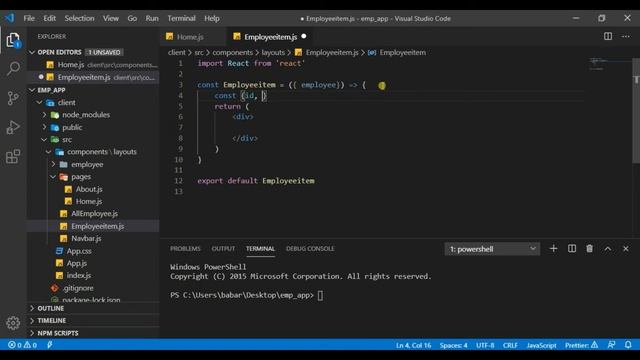The image size is (640, 360).
Task: Click unsaved dot on Employeeitem.js tab
Action: pyautogui.click(x=304, y=36)
